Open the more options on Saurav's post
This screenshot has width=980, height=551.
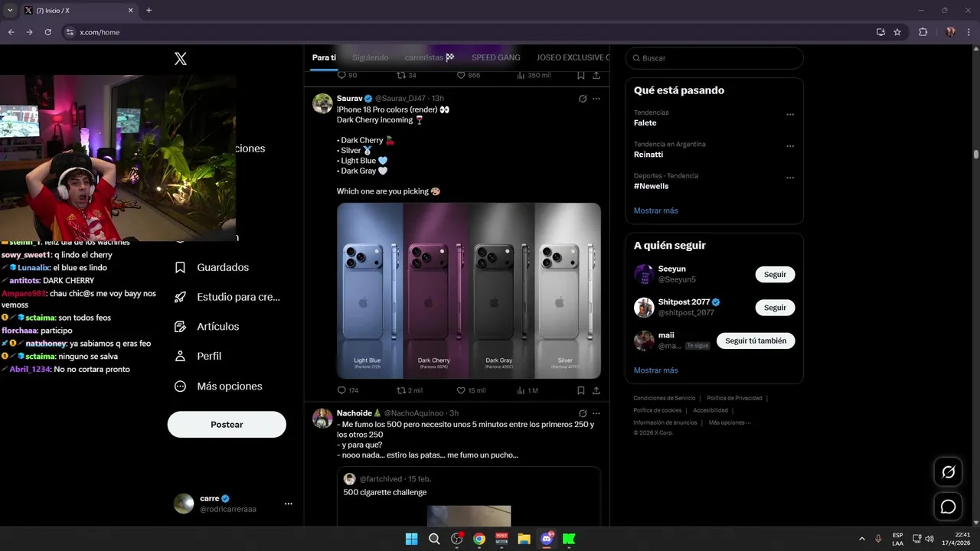tap(596, 99)
